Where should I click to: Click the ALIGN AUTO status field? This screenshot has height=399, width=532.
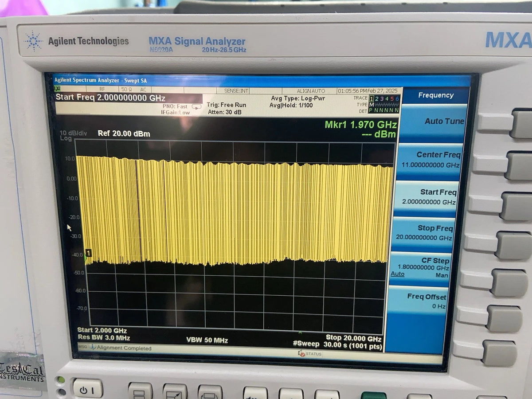(311, 91)
